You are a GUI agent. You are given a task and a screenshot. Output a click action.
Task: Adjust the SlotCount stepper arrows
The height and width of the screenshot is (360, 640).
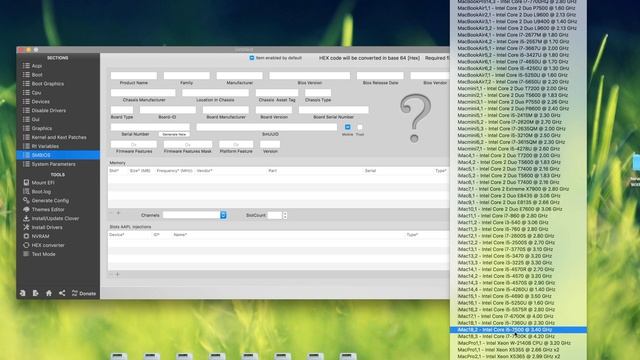point(285,215)
